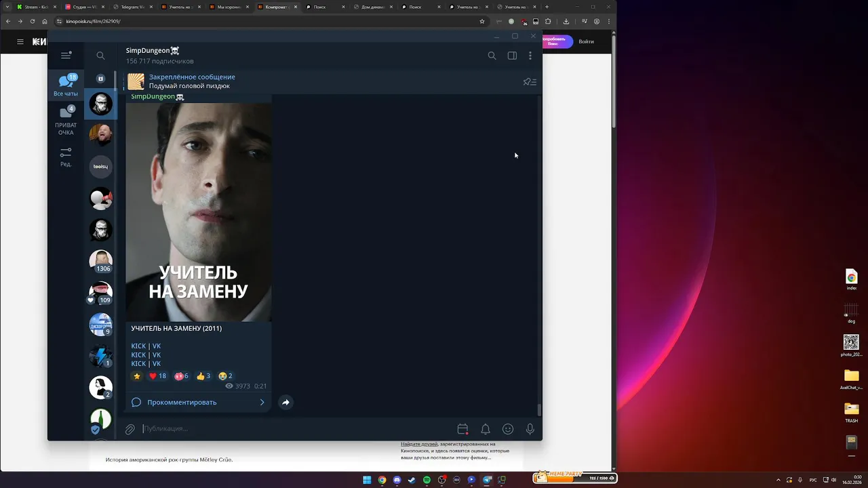The image size is (868, 488).
Task: Open the Telegram main menu hamburger
Action: point(66,56)
